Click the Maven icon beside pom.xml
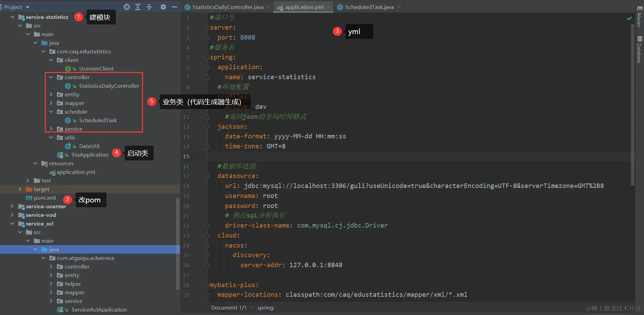Image resolution: width=644 pixels, height=315 pixels. pos(29,198)
